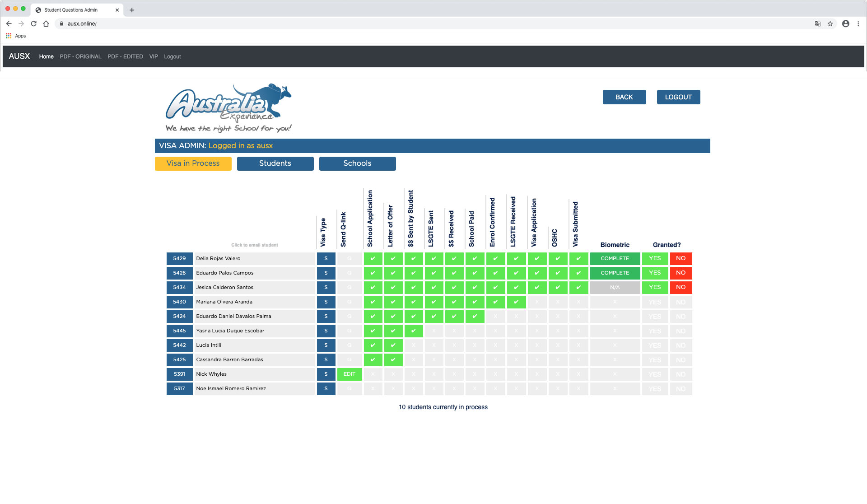Open the browser profile account icon
Screen dimensions: 867x504
845,23
